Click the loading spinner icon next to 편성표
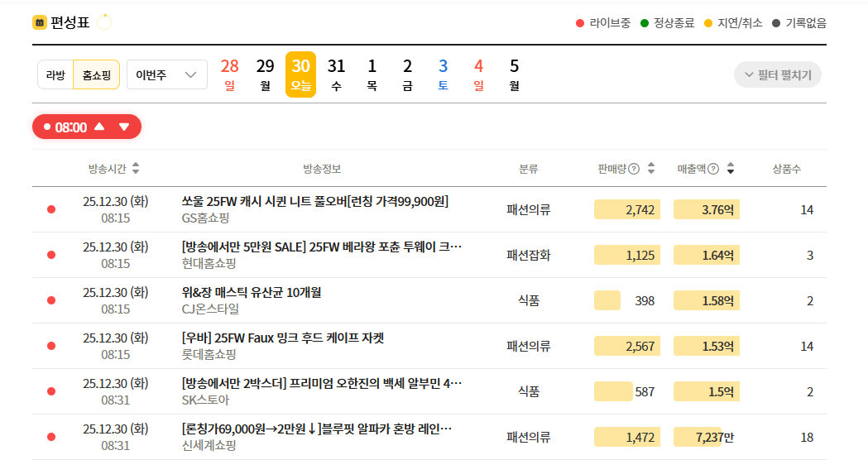The height and width of the screenshot is (460, 868). [x=104, y=22]
